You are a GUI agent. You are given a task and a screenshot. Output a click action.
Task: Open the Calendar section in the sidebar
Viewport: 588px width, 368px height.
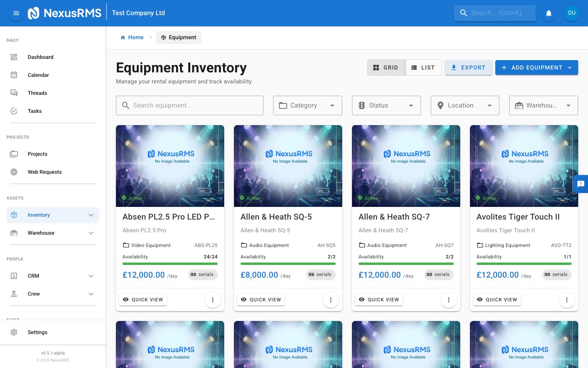tap(38, 75)
